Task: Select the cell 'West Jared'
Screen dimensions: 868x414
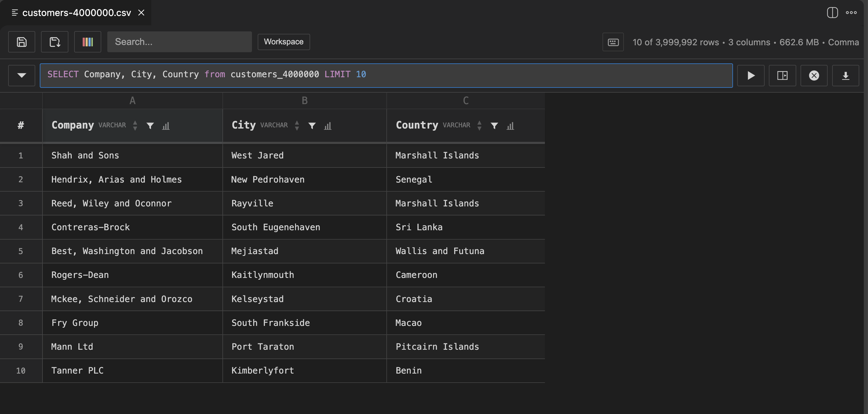Action: 305,155
